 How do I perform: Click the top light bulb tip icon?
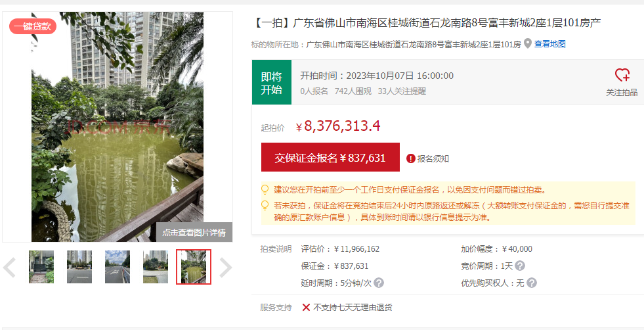tap(265, 190)
